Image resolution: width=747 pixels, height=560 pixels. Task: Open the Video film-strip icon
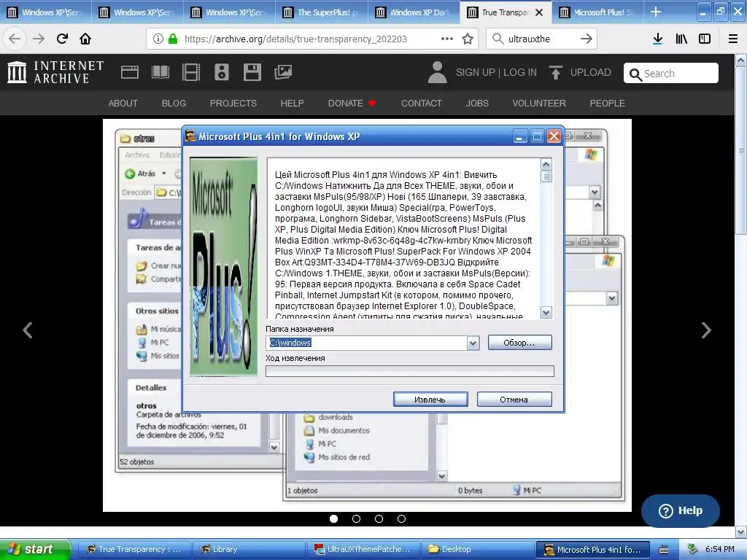[191, 72]
